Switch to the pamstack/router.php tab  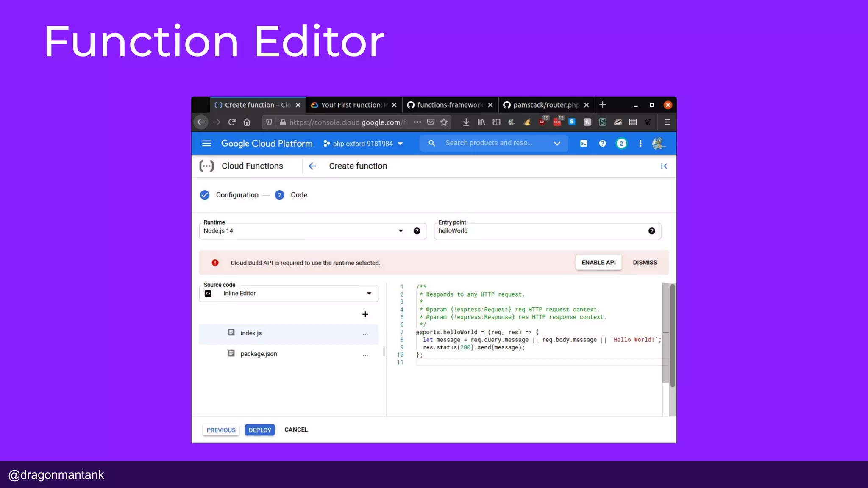(546, 105)
